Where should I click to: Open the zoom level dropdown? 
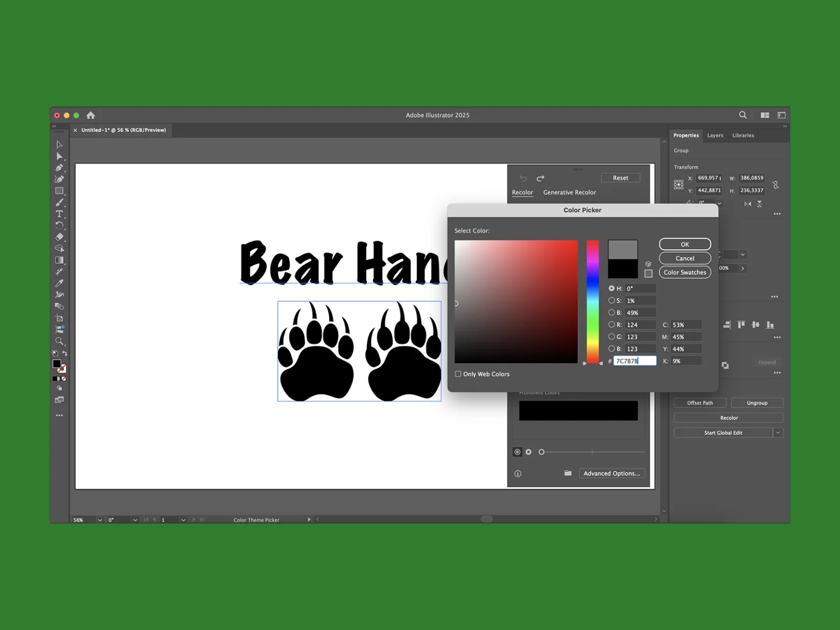coord(99,520)
